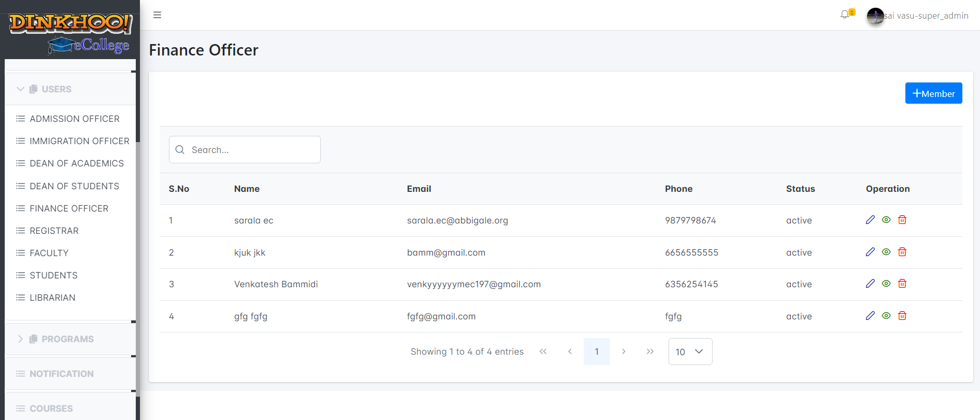
Task: Click the user avatar picture
Action: (875, 16)
